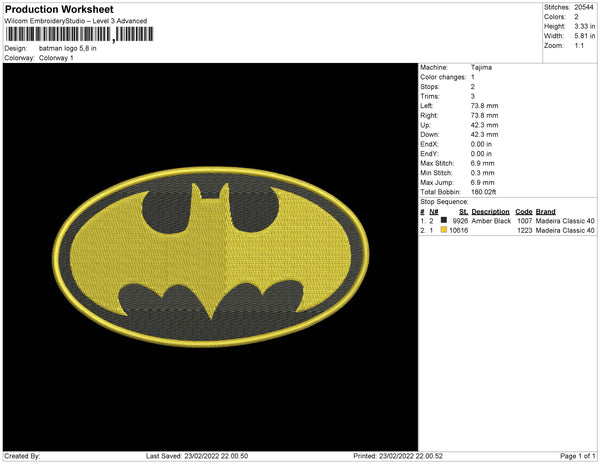600x464 pixels.
Task: Select Stops value 2
Action: coord(473,86)
